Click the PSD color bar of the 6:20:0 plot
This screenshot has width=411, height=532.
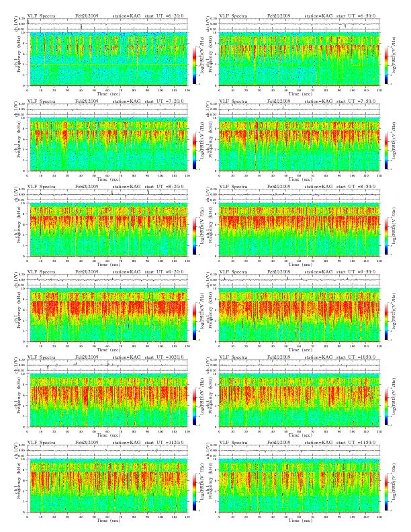[x=194, y=65]
